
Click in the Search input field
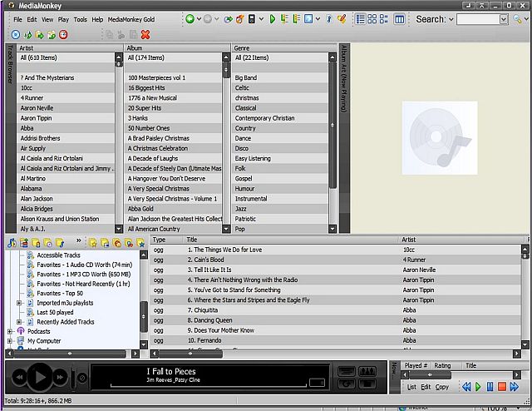click(479, 19)
